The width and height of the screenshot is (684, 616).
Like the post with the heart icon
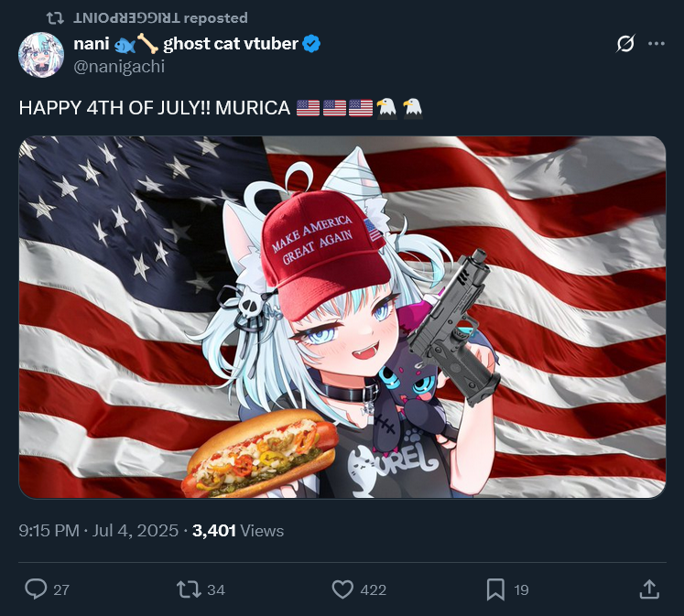point(342,589)
